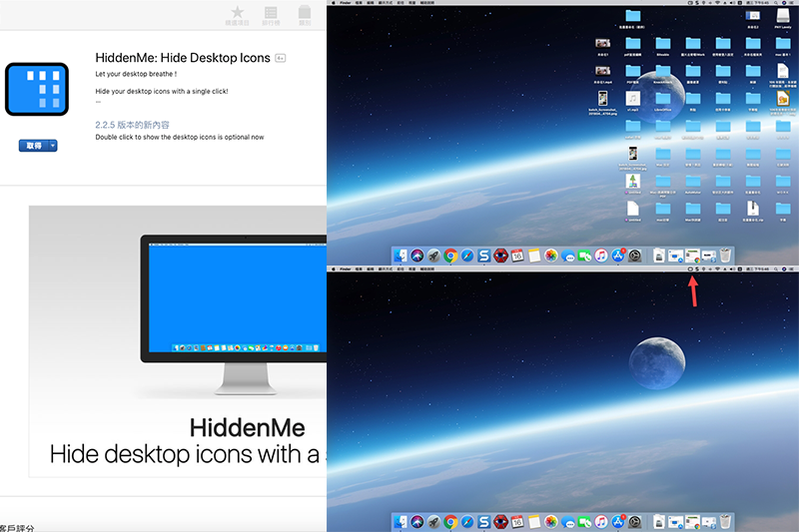Select the PNY Lovely drive on desktop
This screenshot has width=799, height=532.
[x=783, y=18]
